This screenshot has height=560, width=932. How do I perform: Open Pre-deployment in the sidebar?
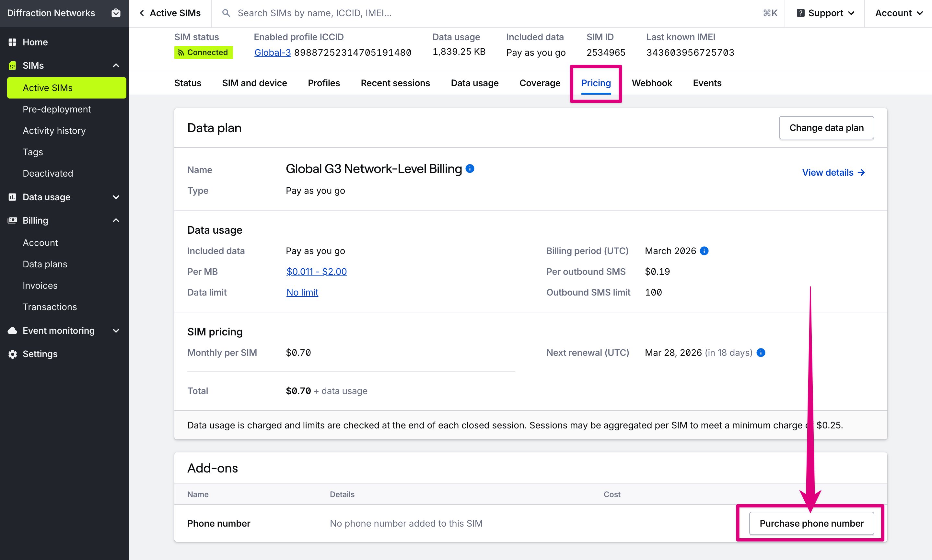pyautogui.click(x=57, y=109)
